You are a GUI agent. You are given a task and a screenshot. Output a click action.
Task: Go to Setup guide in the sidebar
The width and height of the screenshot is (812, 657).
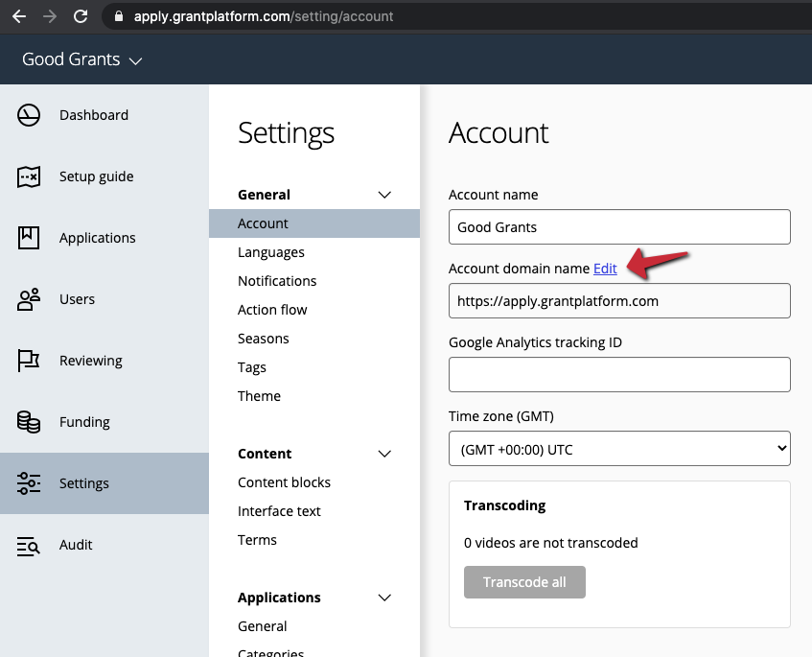pos(104,176)
